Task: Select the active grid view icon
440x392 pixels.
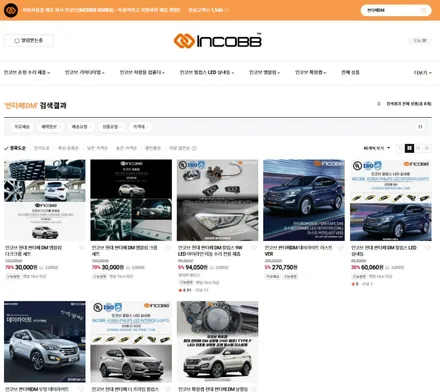Action: point(409,148)
